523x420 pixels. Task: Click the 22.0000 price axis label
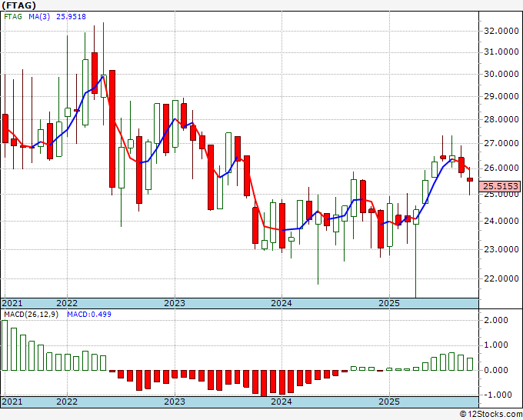501,278
